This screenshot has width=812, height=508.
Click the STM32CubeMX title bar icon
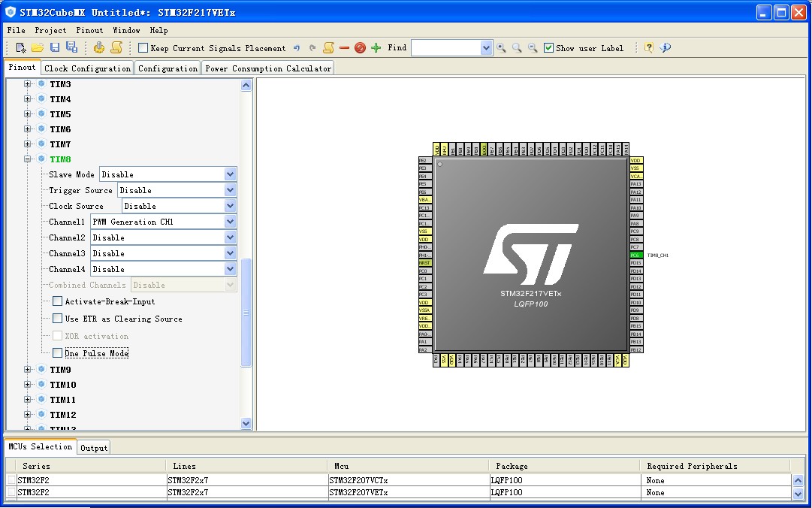pyautogui.click(x=11, y=12)
